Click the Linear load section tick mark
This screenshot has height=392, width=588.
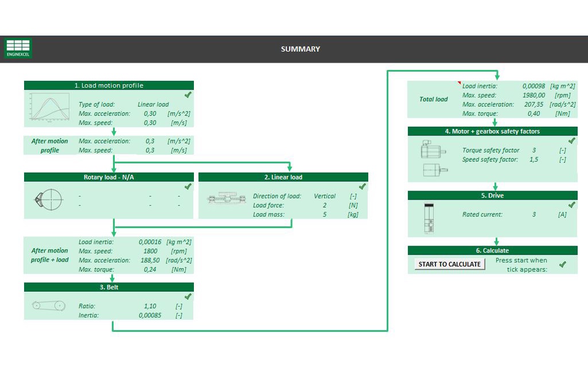click(x=362, y=187)
